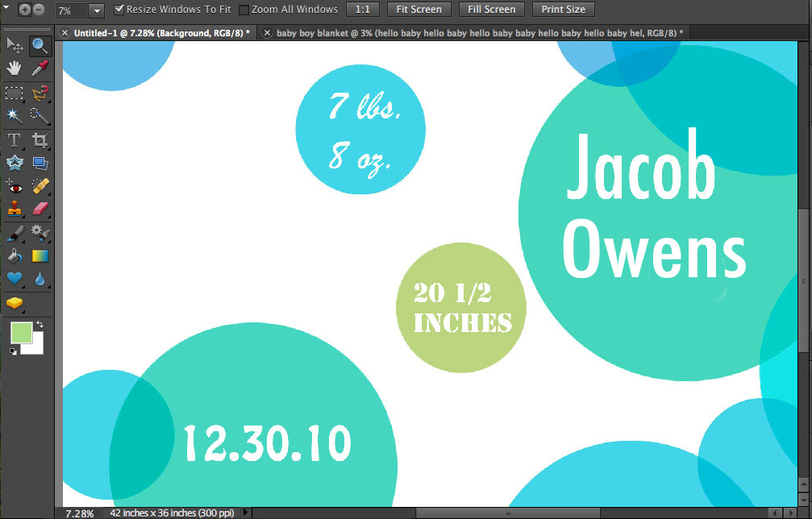The image size is (812, 519).
Task: Toggle Resize Windows To Fit checkbox
Action: (119, 10)
